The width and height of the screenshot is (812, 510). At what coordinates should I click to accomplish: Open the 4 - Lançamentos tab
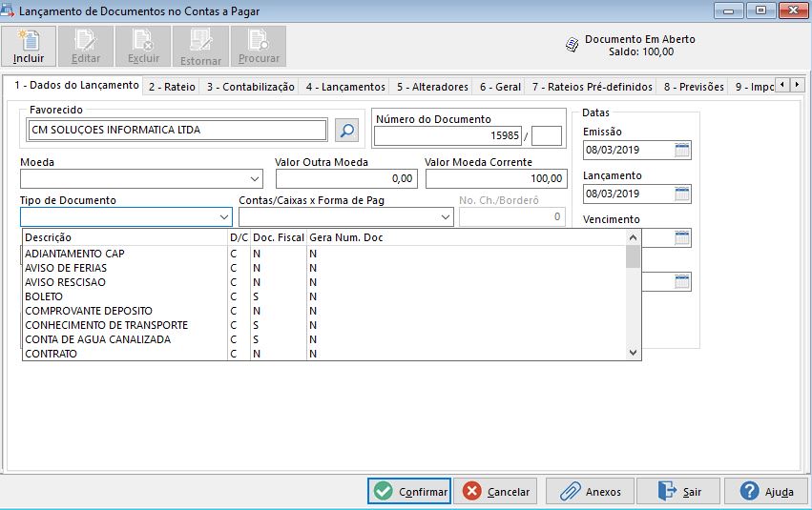point(345,87)
